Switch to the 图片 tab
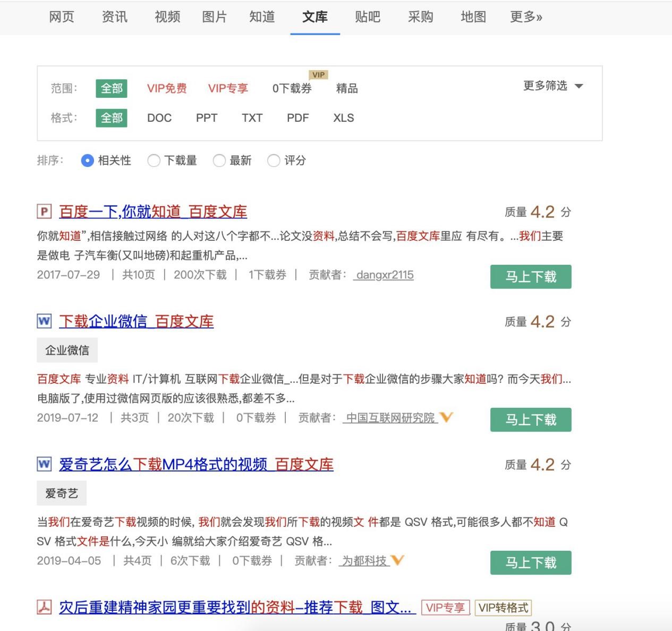This screenshot has height=631, width=672. pyautogui.click(x=214, y=16)
